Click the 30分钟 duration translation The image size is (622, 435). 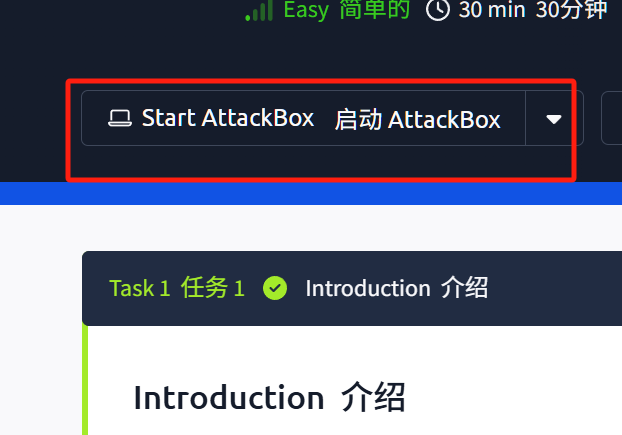[571, 10]
